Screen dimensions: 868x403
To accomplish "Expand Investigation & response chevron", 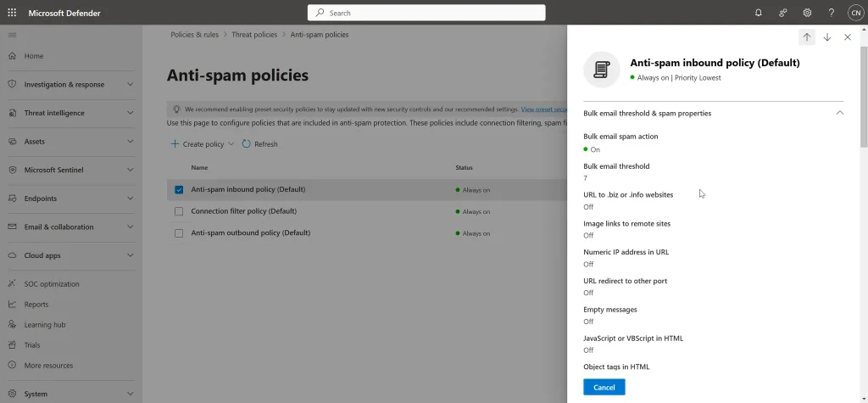I will click(130, 84).
